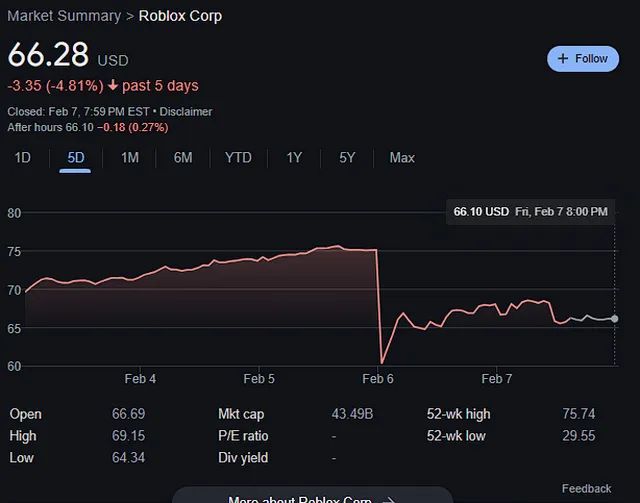
Task: Click the chart's lowest dip at Feb 6
Action: 382,363
